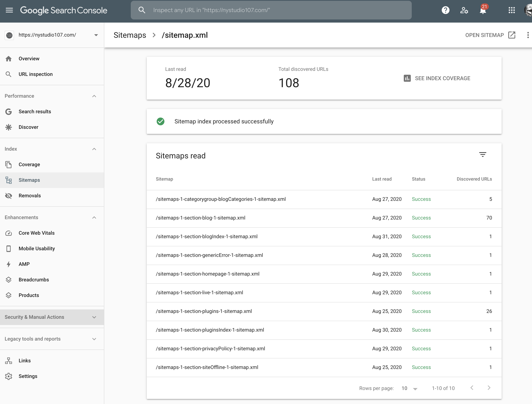Image resolution: width=532 pixels, height=404 pixels.
Task: Open the Discover report
Action: pyautogui.click(x=28, y=127)
